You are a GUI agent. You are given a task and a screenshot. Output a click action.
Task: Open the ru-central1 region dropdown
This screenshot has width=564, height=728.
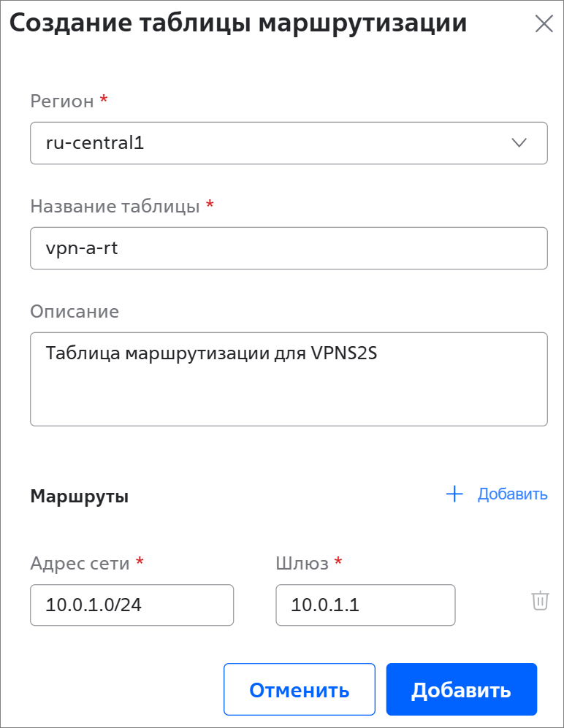[289, 143]
